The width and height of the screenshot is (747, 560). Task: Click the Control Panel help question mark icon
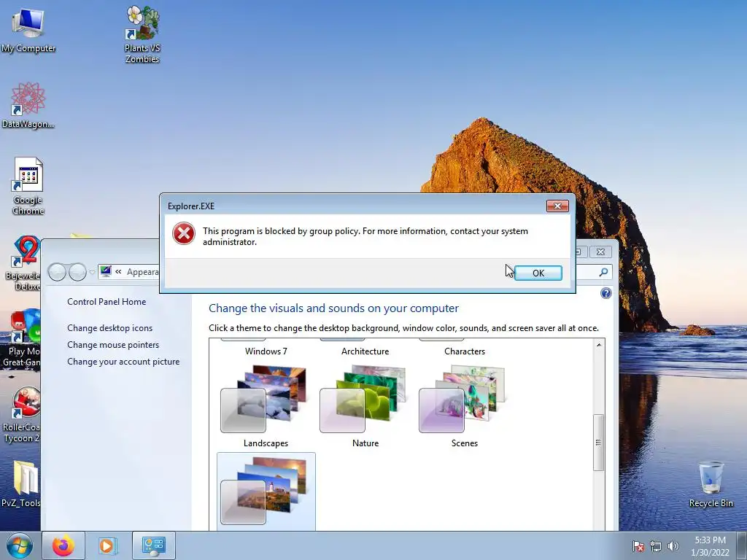[605, 293]
